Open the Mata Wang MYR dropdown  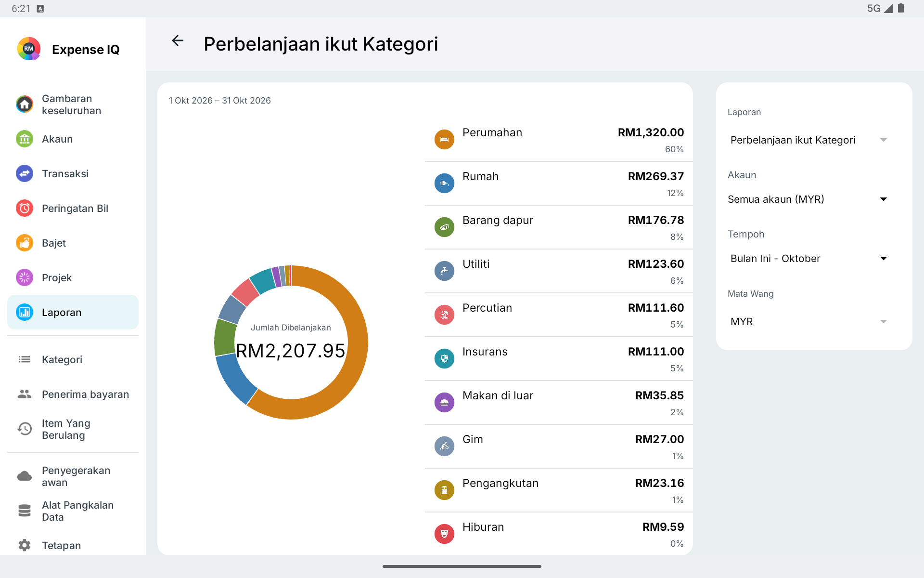808,322
